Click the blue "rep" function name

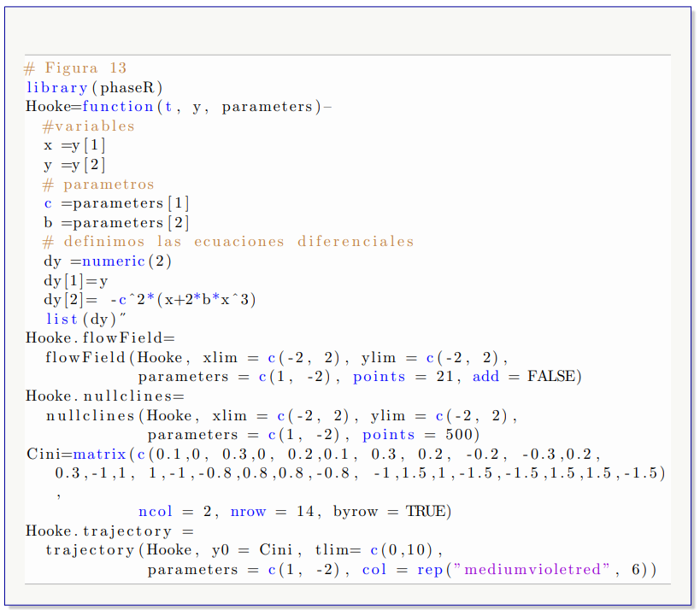click(x=430, y=570)
